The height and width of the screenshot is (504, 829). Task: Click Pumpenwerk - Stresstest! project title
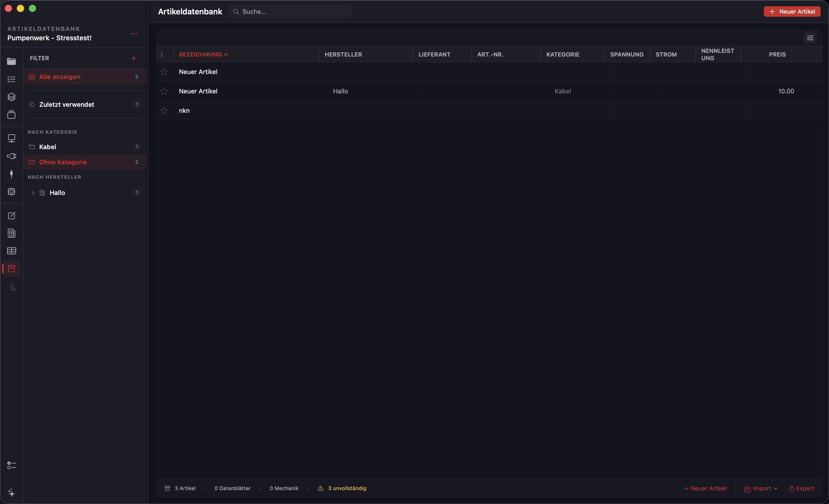[x=49, y=38]
